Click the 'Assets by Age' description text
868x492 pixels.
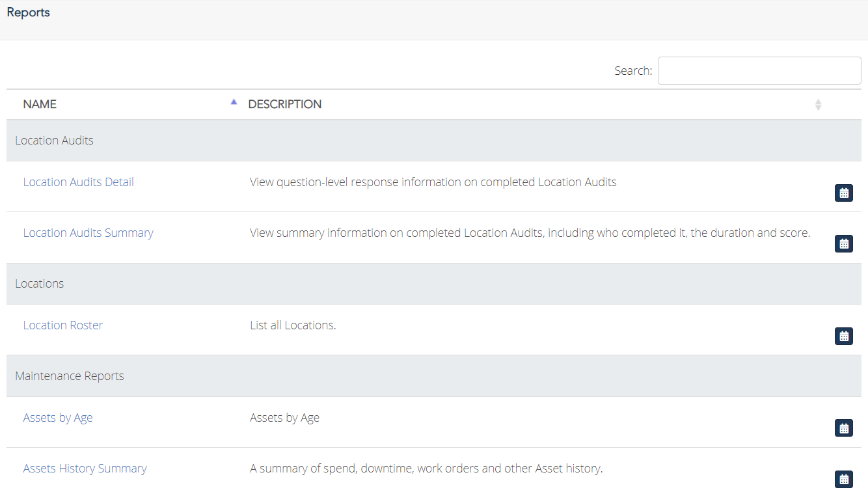(284, 418)
